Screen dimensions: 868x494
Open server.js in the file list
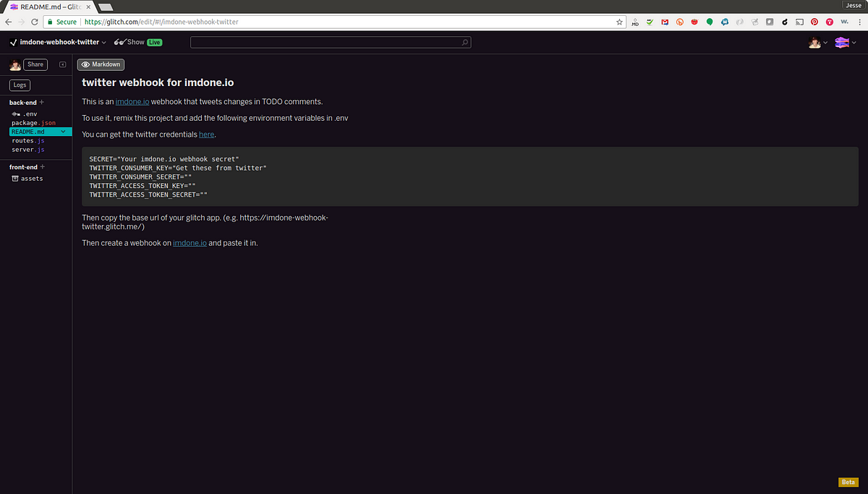pyautogui.click(x=28, y=149)
